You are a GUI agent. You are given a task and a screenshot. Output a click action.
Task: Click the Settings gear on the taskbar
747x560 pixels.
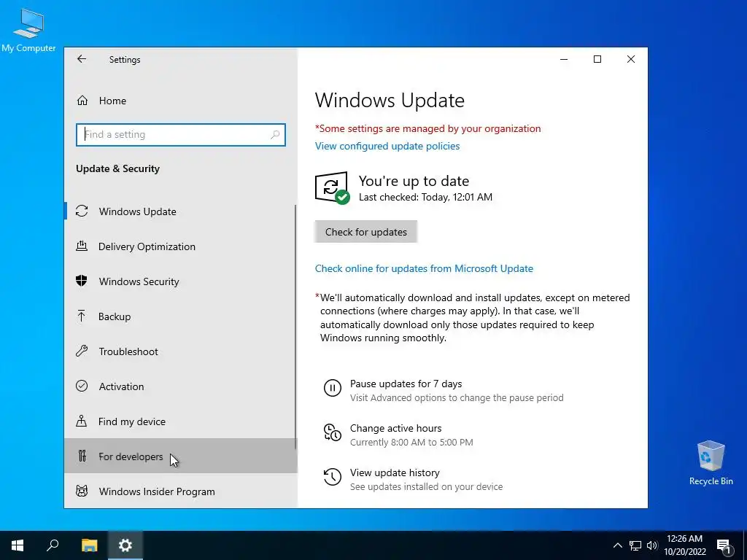tap(125, 545)
